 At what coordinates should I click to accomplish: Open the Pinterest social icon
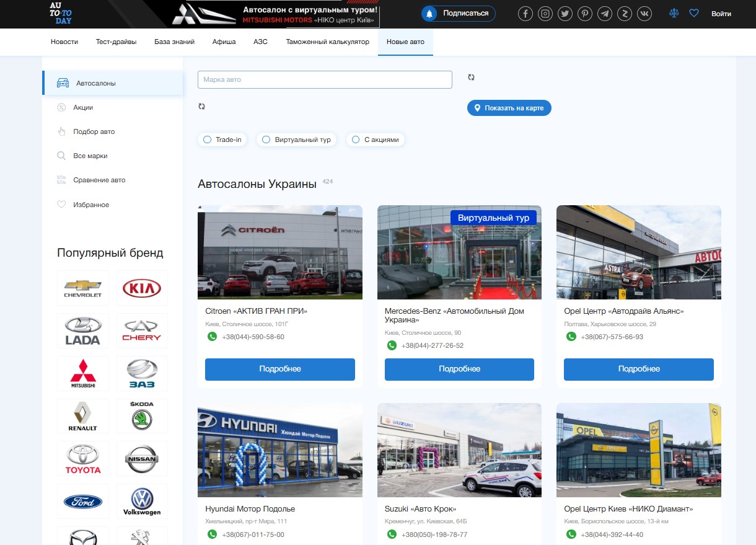pyautogui.click(x=585, y=14)
